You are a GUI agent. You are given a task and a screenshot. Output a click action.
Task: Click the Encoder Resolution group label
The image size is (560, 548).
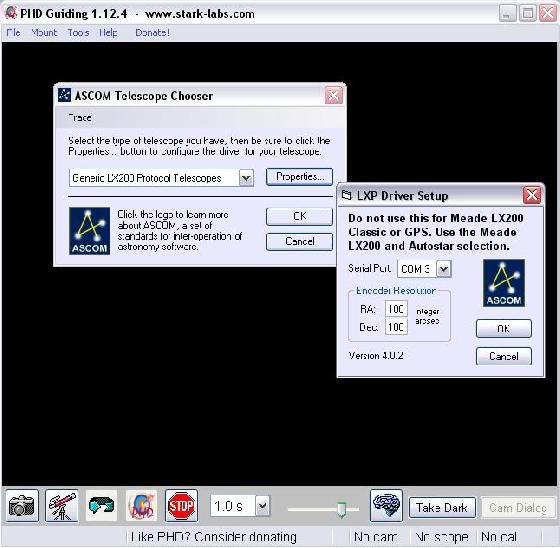[x=396, y=291]
